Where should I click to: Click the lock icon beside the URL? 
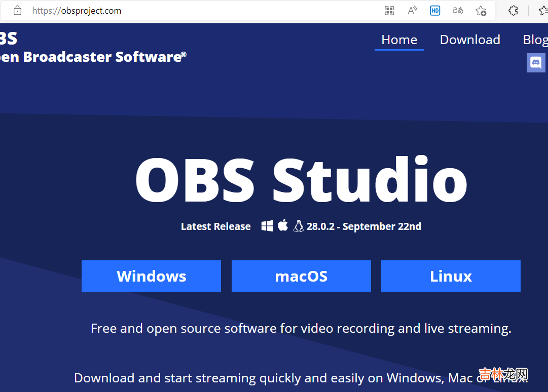pos(17,11)
